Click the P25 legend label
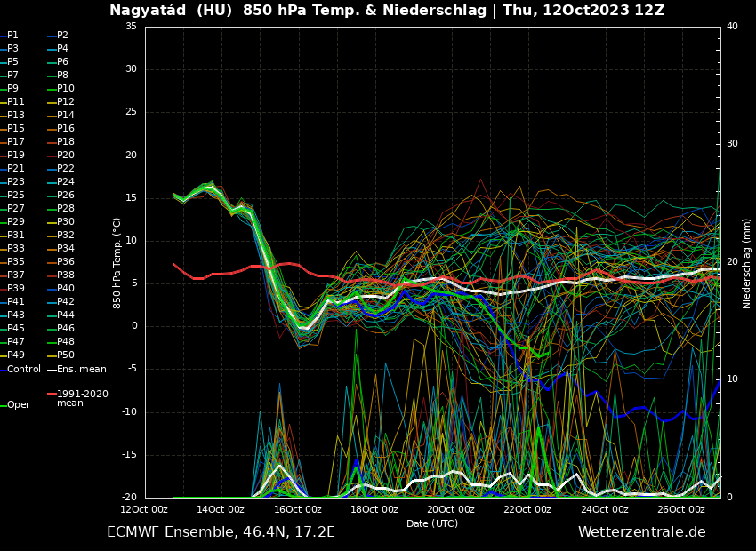 point(16,196)
